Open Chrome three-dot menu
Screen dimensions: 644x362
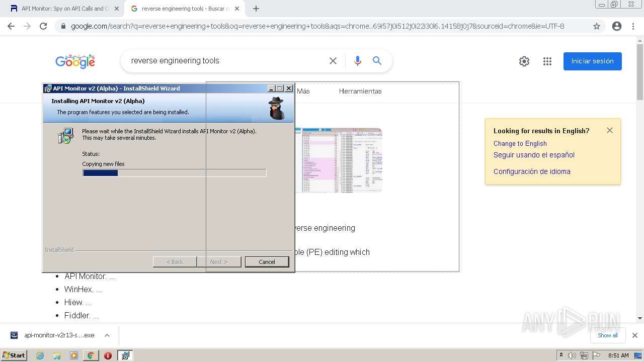coord(633,26)
